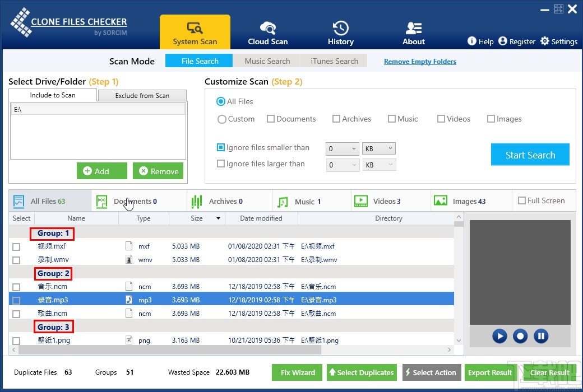Click the Settings gear icon
This screenshot has height=392, width=583.
[x=545, y=41]
